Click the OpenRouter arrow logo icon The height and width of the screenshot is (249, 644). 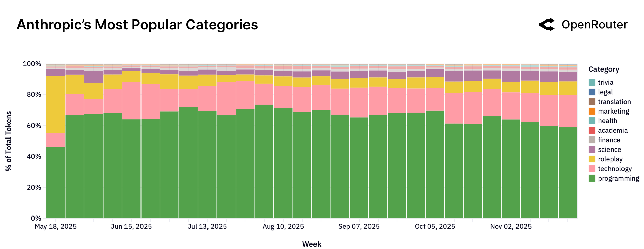coord(547,25)
